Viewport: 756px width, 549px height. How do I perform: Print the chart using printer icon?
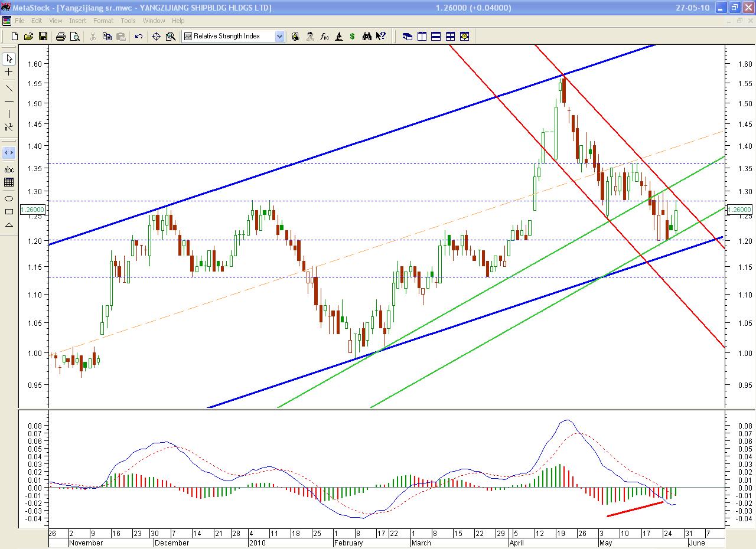point(60,37)
